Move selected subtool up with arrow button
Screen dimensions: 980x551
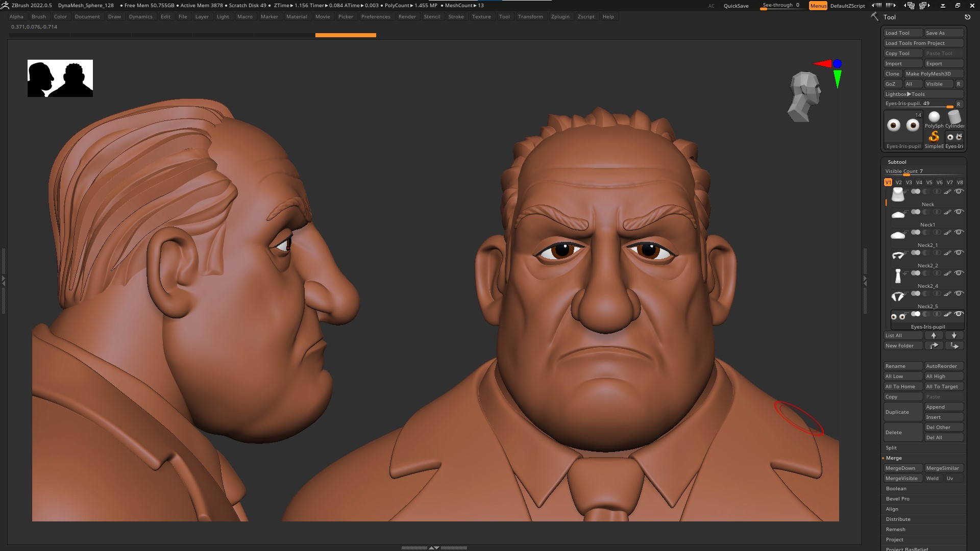(x=934, y=335)
